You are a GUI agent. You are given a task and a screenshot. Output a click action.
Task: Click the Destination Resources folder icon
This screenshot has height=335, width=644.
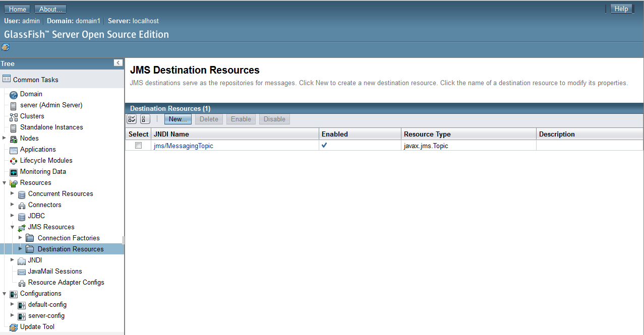[x=30, y=249]
